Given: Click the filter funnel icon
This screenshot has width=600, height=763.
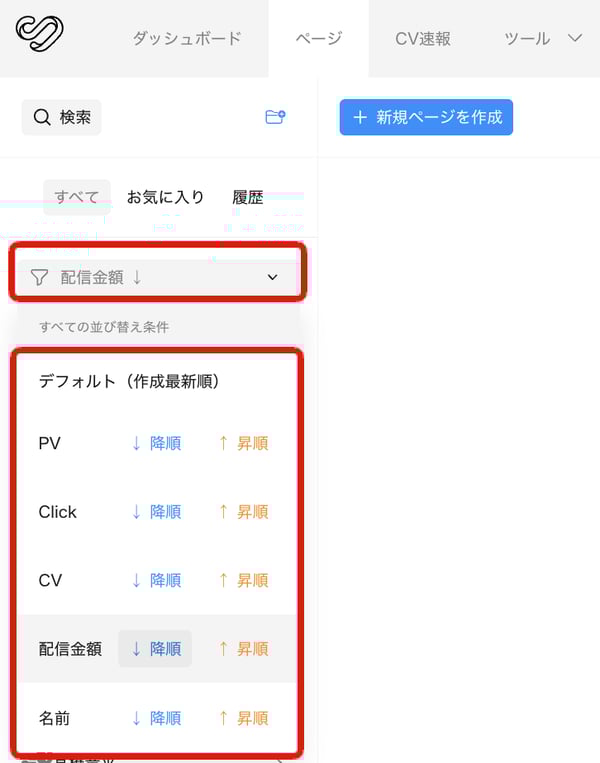Looking at the screenshot, I should tap(39, 277).
